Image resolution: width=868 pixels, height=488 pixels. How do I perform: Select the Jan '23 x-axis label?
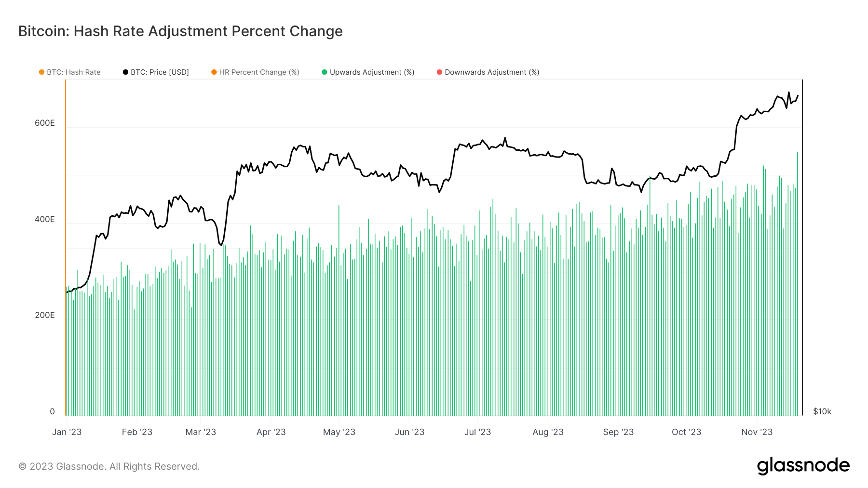(x=67, y=432)
